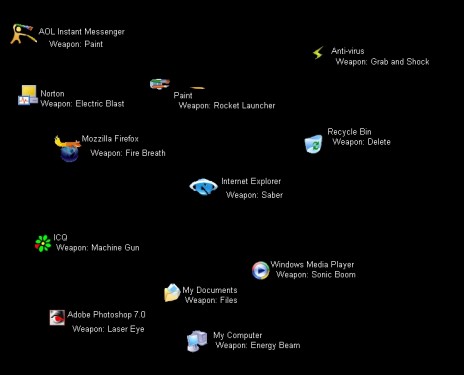Viewport: 464px width, 375px height.
Task: Click the Adobe Photoshop 7.0 eye icon
Action: (57, 317)
